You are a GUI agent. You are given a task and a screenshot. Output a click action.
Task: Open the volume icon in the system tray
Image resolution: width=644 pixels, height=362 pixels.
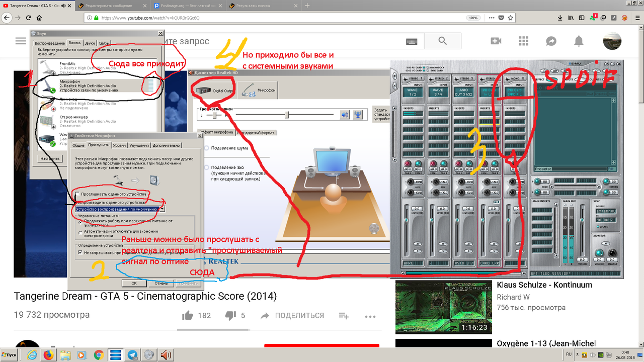(x=165, y=355)
